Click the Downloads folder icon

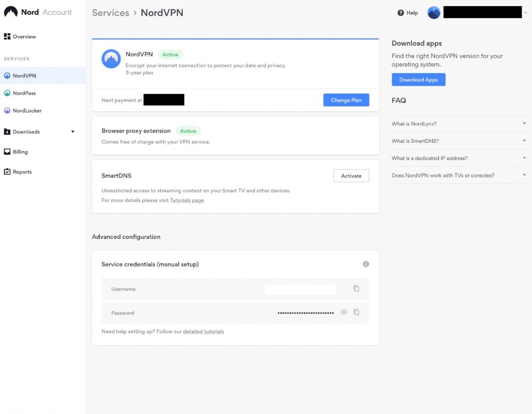pyautogui.click(x=7, y=131)
